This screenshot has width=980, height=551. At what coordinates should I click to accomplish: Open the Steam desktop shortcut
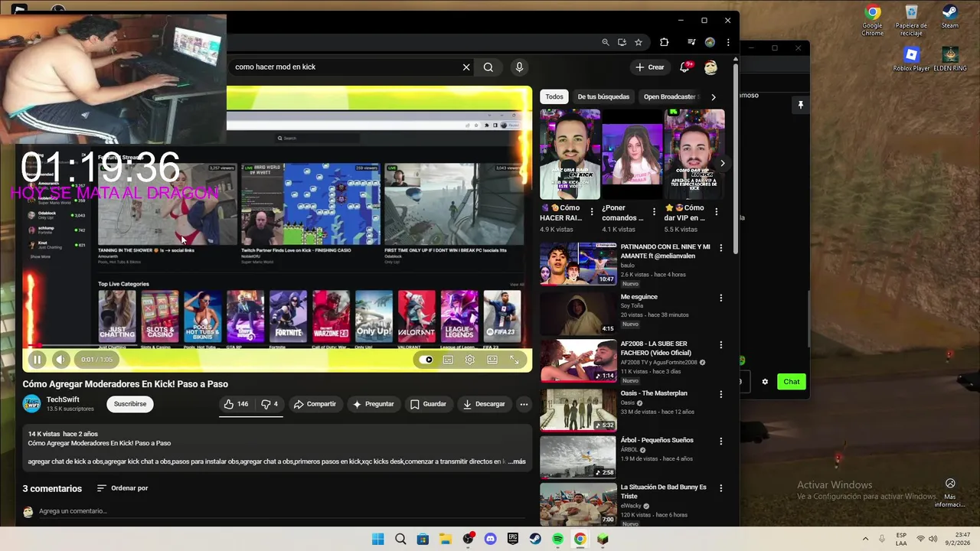coord(950,17)
